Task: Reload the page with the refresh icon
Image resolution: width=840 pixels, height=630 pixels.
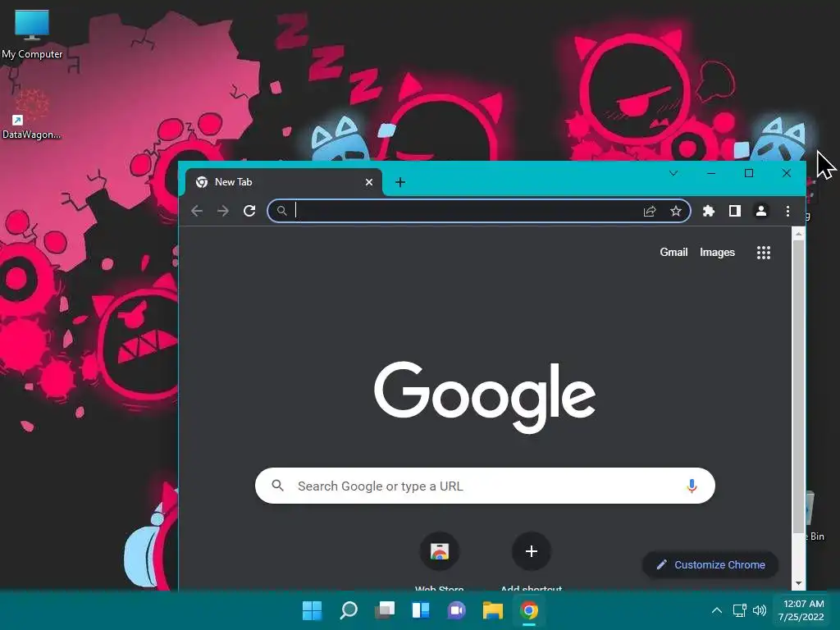Action: [249, 211]
